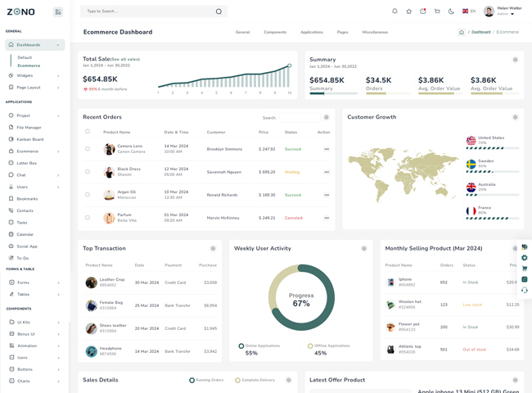The height and width of the screenshot is (393, 532).
Task: Open the Applications top menu
Action: 311,32
